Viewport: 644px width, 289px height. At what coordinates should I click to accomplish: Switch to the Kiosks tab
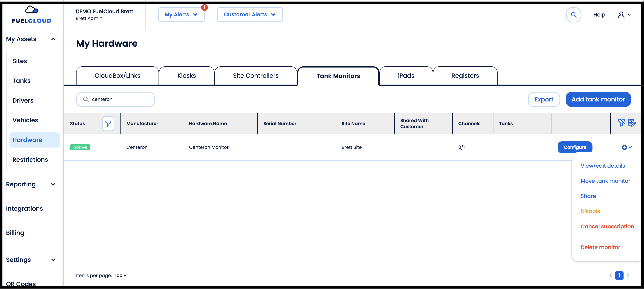click(187, 75)
